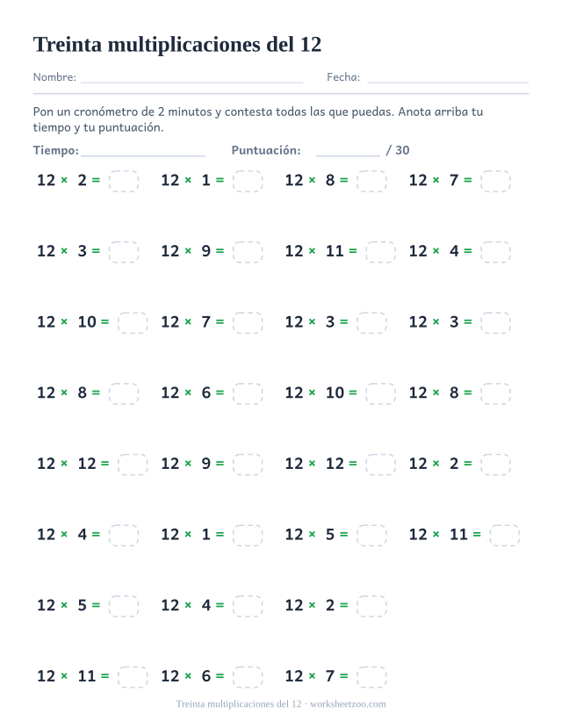The height and width of the screenshot is (728, 562).
Task: Click answer box for 12 × 9 in second row
Action: tap(248, 252)
